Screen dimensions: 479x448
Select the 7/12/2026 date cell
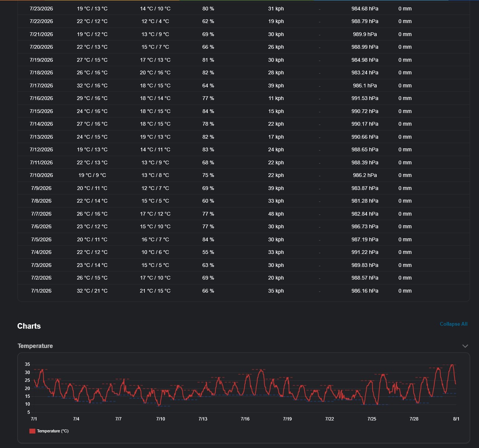41,149
